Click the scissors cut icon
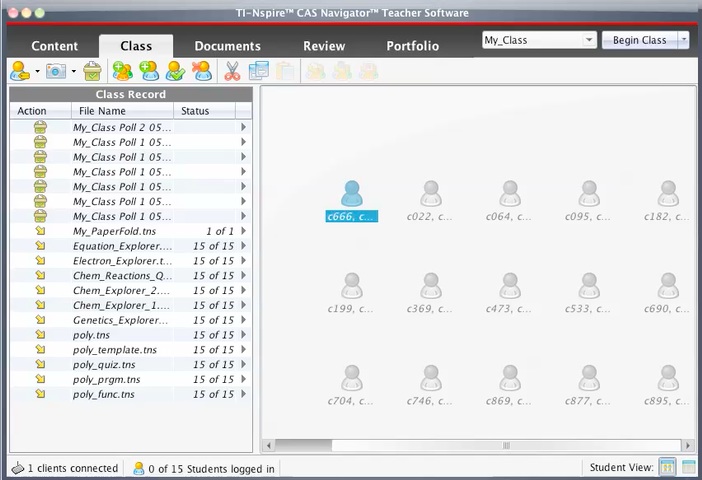Viewport: 702px width, 480px height. (232, 72)
